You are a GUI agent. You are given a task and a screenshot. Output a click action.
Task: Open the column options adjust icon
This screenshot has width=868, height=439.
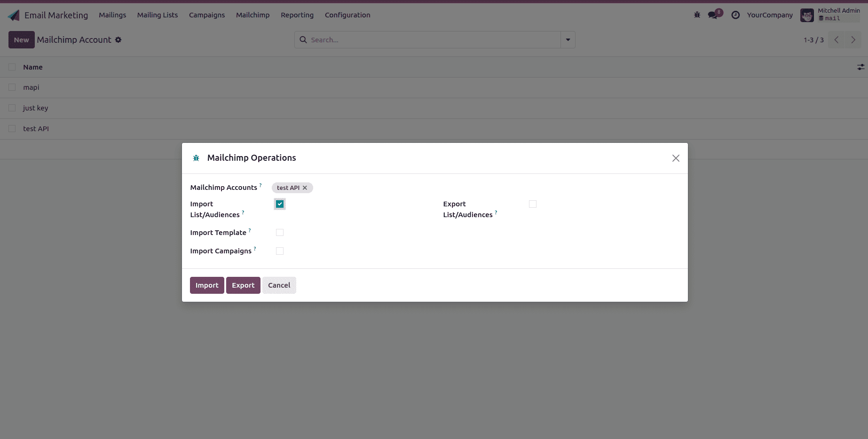click(860, 67)
